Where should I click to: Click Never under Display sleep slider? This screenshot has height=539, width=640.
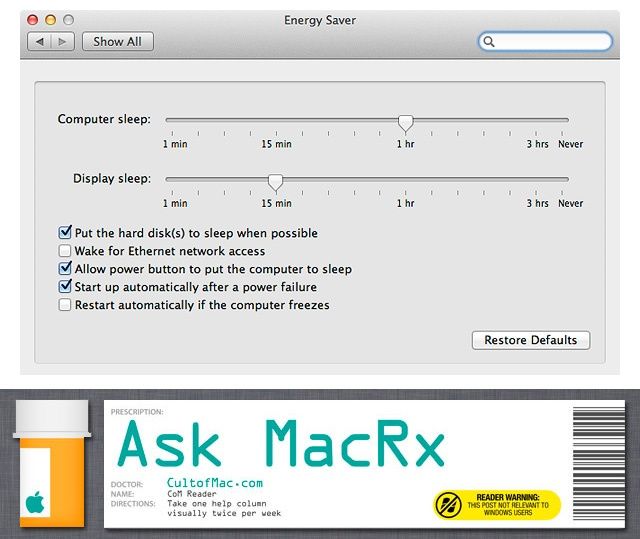click(571, 203)
